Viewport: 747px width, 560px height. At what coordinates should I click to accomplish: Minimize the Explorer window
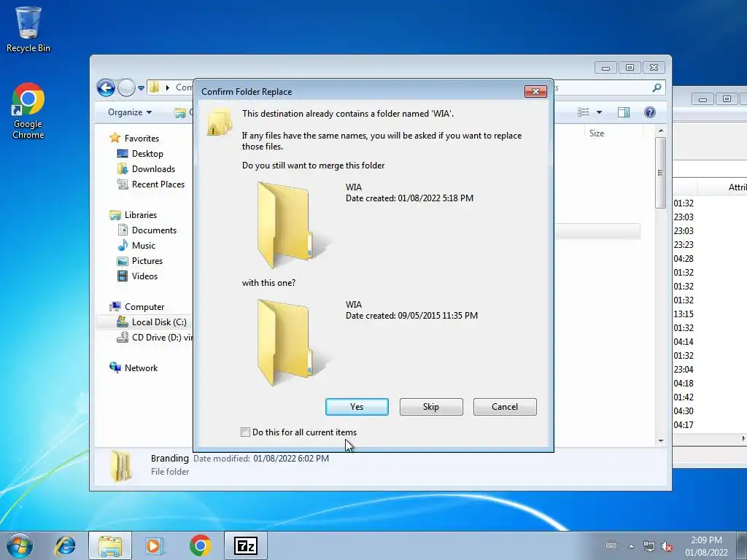(x=605, y=68)
